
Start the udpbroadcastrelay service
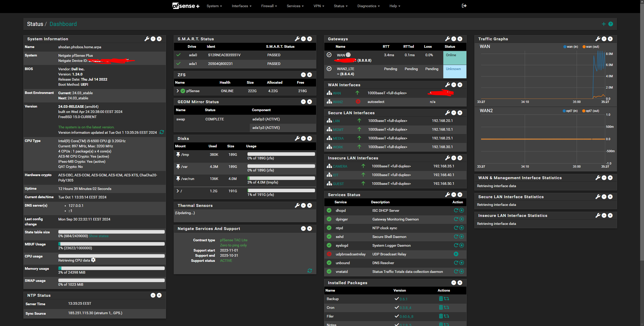pos(456,254)
